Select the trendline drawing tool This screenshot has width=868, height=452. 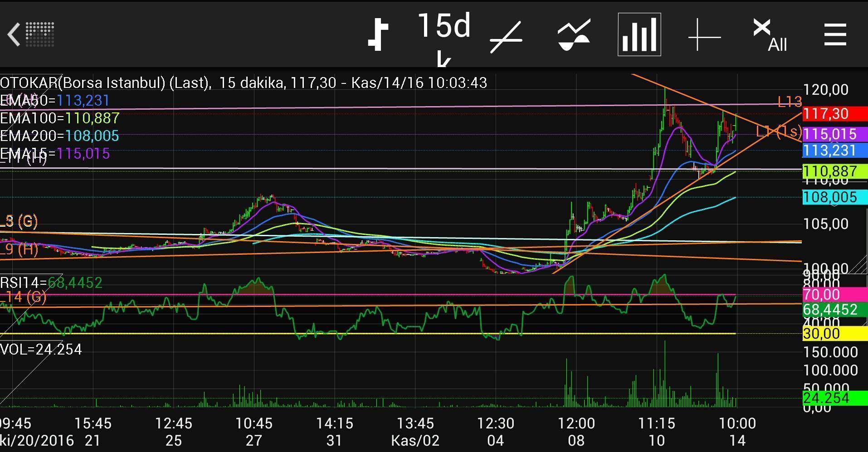point(506,36)
